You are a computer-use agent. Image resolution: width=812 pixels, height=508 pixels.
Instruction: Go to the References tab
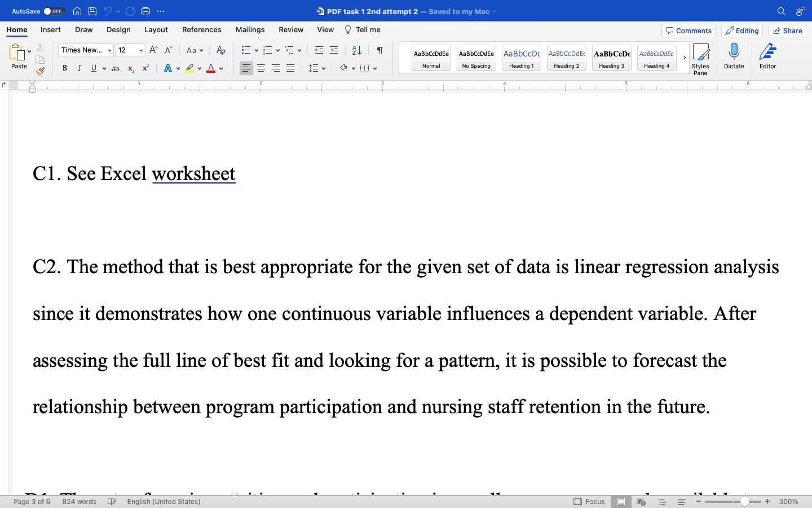(x=202, y=30)
